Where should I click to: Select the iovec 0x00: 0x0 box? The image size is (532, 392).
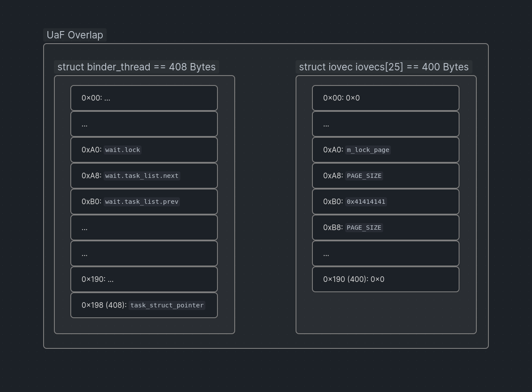click(x=386, y=98)
